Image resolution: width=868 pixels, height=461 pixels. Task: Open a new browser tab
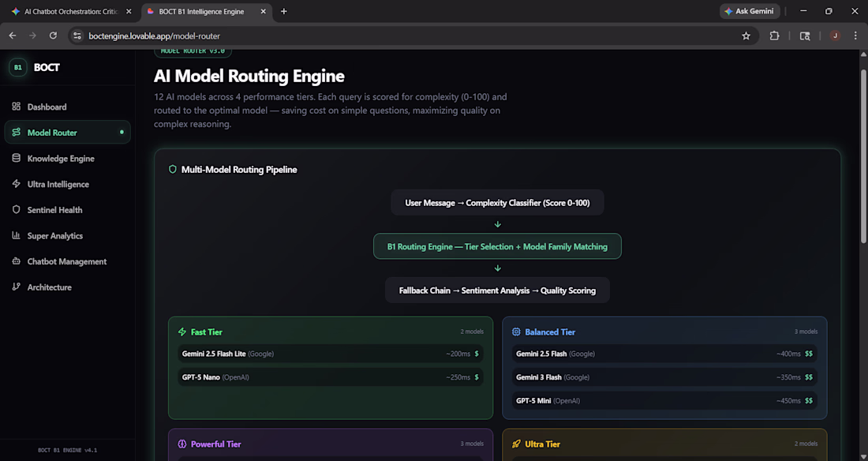pos(283,11)
